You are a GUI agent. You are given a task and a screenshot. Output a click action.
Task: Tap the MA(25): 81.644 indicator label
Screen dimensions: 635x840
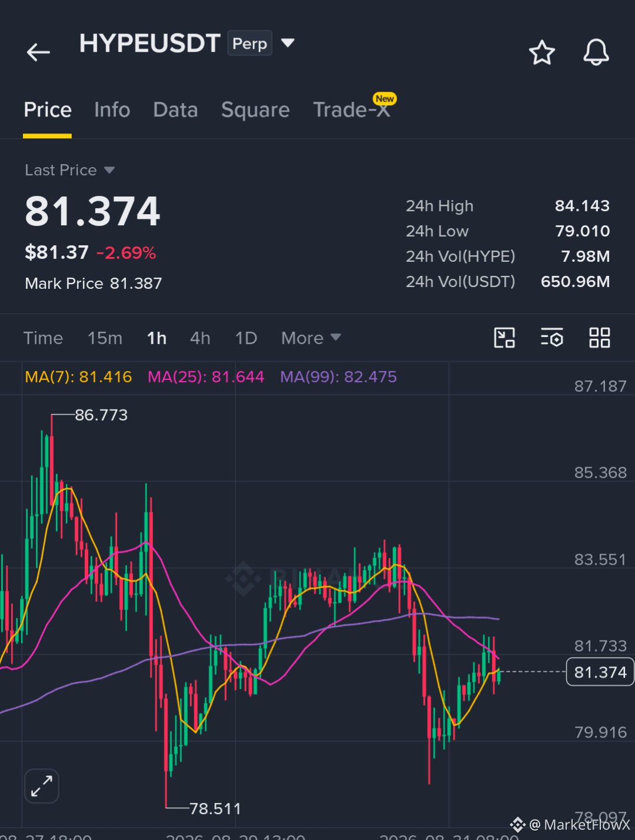206,377
